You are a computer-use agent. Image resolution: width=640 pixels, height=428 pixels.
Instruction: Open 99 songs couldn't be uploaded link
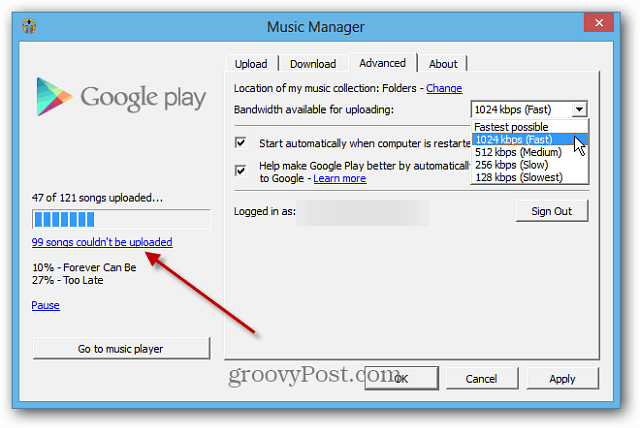[102, 242]
